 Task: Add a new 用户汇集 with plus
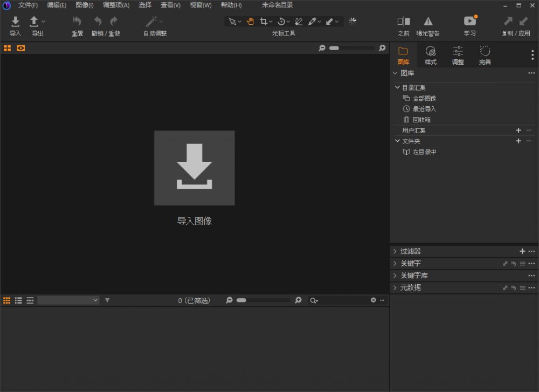click(x=519, y=130)
